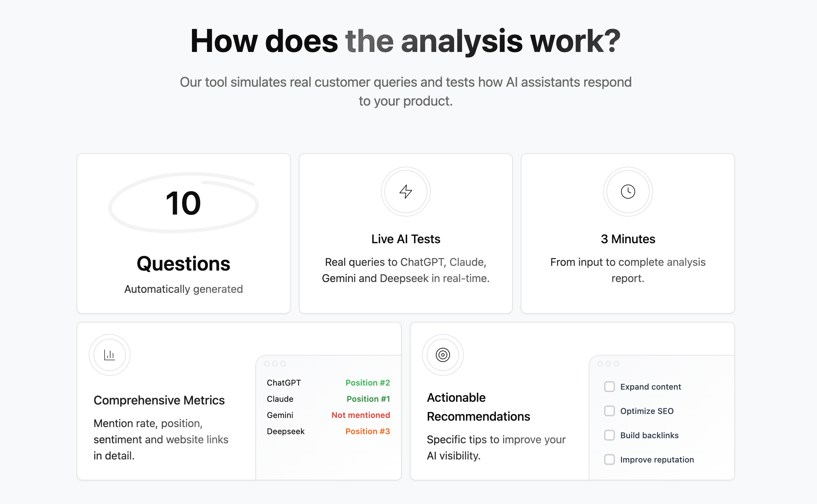817x504 pixels.
Task: Click the How does the analysis work title
Action: point(405,41)
